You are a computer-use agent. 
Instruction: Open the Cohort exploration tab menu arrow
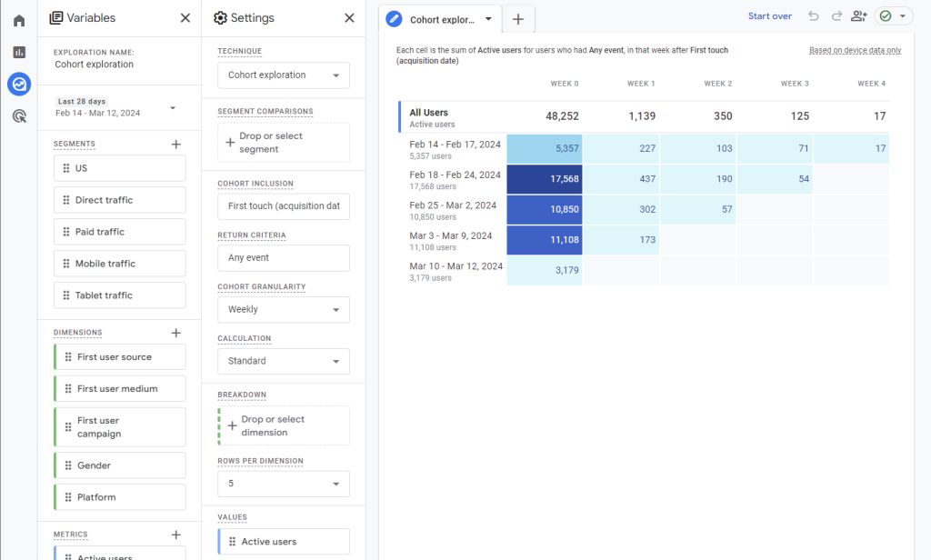pyautogui.click(x=488, y=19)
